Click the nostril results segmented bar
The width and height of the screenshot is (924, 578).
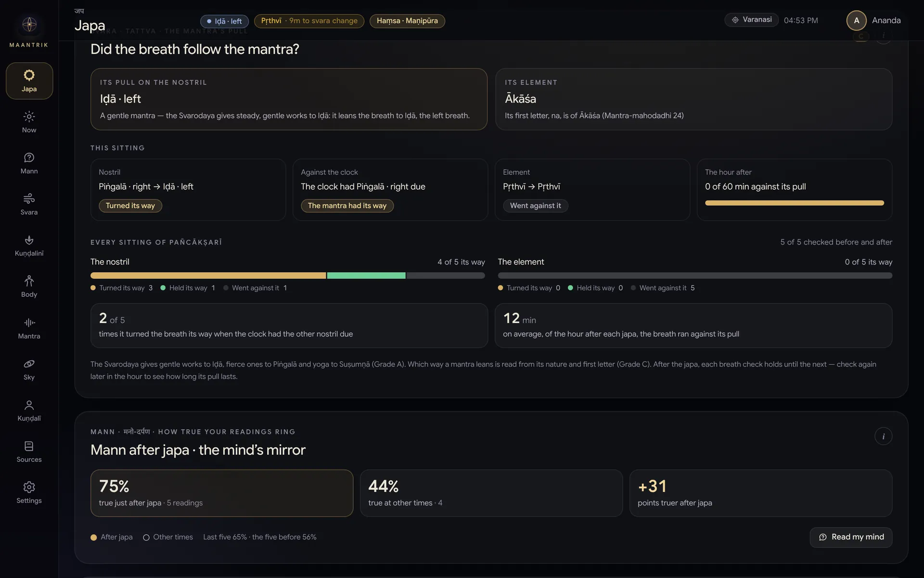point(288,276)
